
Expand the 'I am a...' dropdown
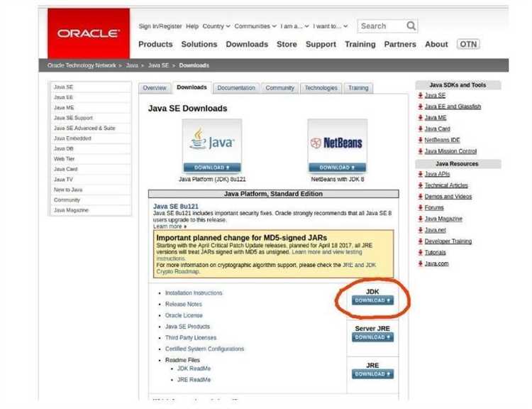point(294,26)
